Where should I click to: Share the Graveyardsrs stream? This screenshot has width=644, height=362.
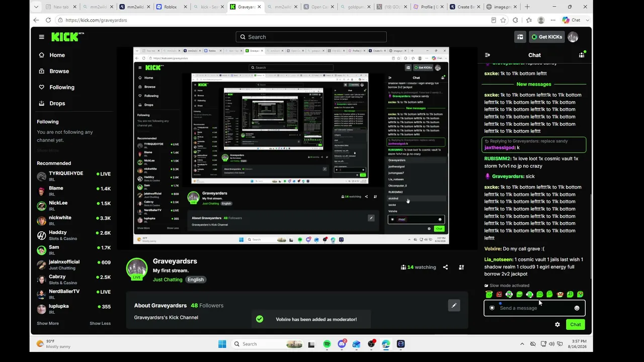click(x=445, y=267)
